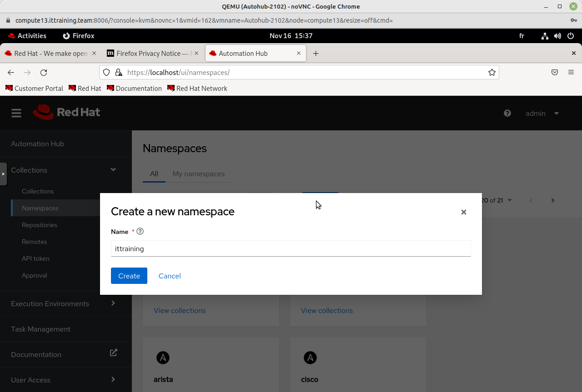This screenshot has width=582, height=392.
Task: Open the Name help question-mark icon
Action: [140, 231]
